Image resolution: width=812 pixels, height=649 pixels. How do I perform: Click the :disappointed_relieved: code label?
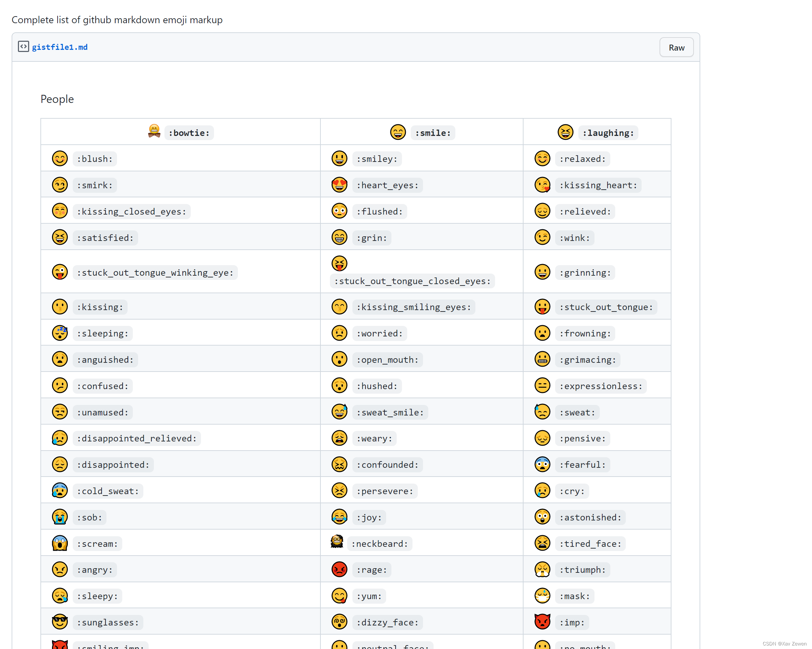(136, 438)
